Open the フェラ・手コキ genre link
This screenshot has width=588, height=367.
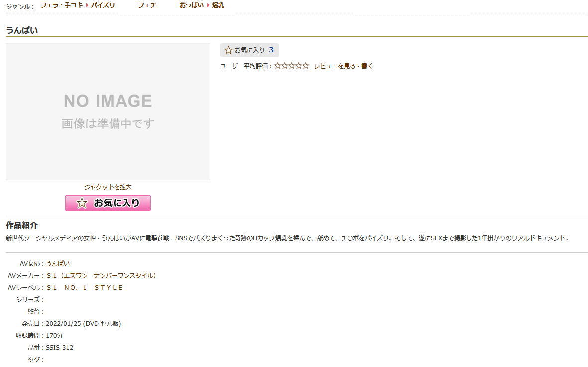[62, 5]
